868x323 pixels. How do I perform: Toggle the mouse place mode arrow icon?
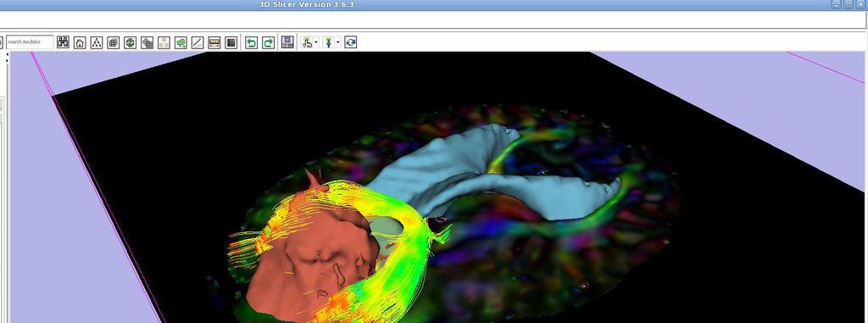click(329, 42)
